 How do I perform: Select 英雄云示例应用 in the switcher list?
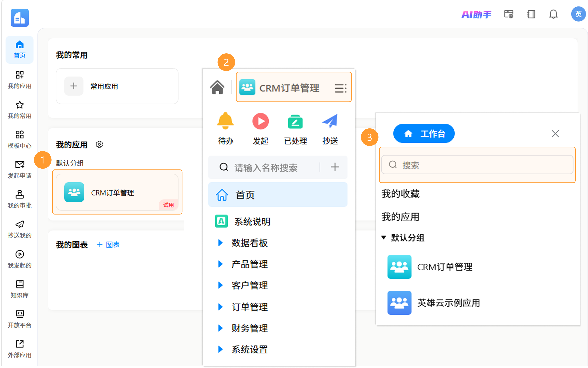point(434,303)
